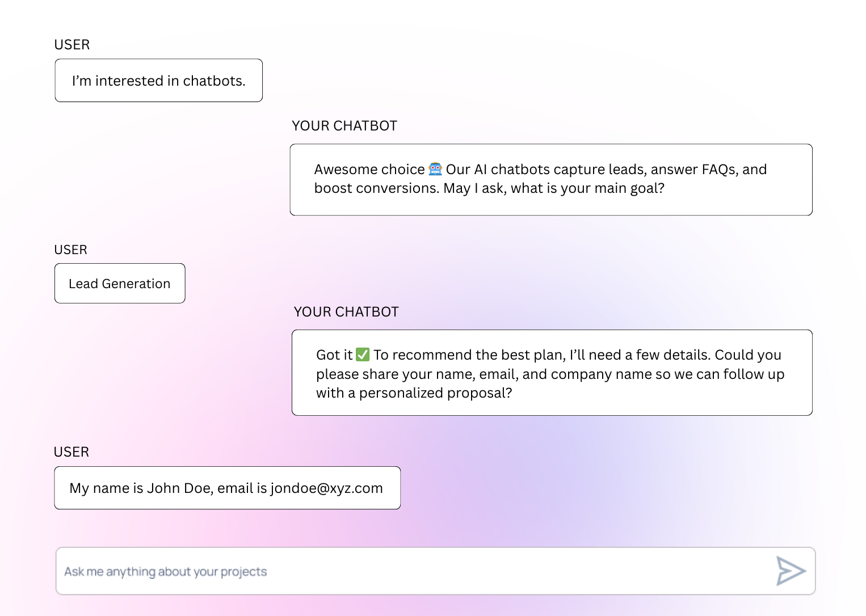Click the USER label above 'Lead Generation'
The image size is (866, 616).
[71, 250]
